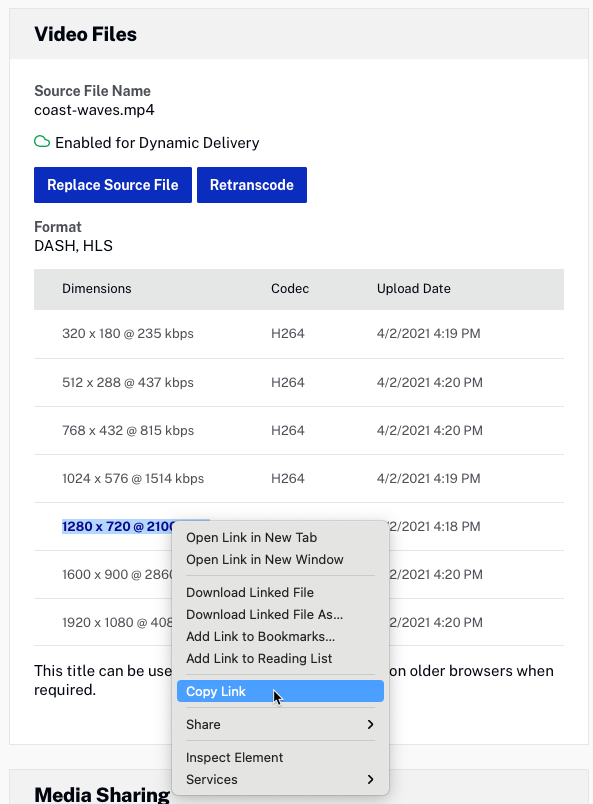Open the 1280 x 720 rendition link
This screenshot has width=593, height=804.
[x=118, y=527]
